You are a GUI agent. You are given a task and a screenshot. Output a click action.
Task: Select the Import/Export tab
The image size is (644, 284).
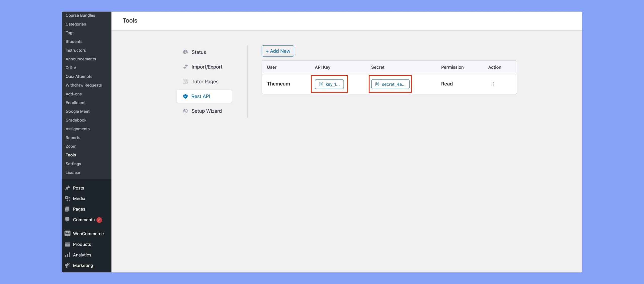pyautogui.click(x=207, y=67)
